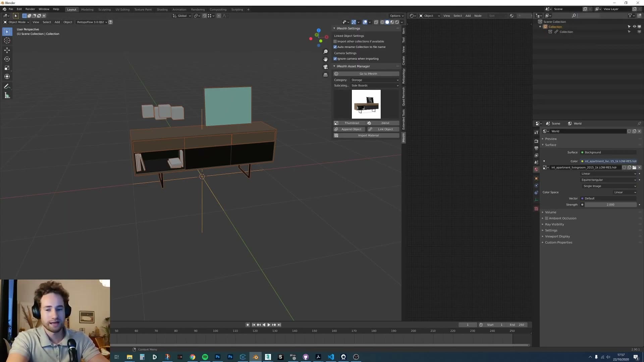Uncheck Ignore camera when importing
This screenshot has height=362, width=644.
click(x=335, y=59)
